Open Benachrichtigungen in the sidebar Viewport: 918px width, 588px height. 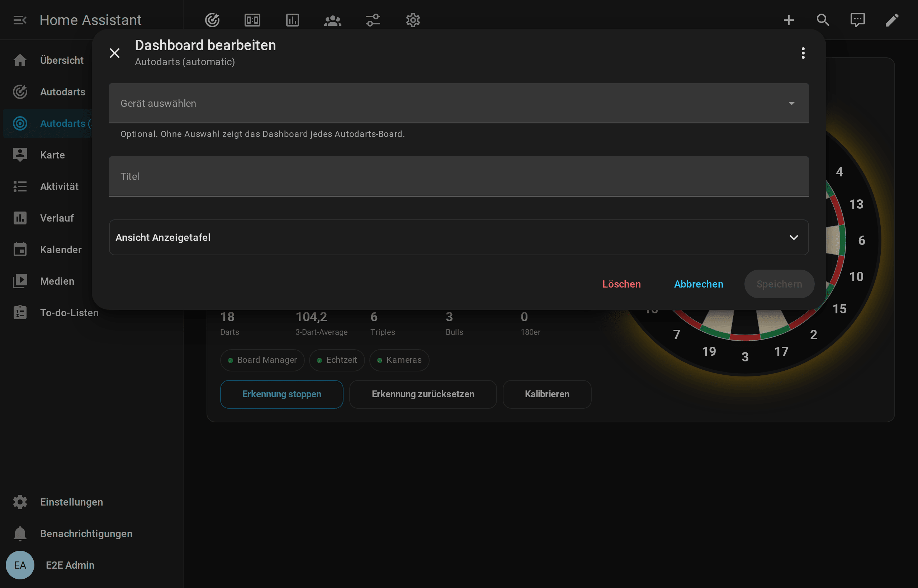[92, 534]
